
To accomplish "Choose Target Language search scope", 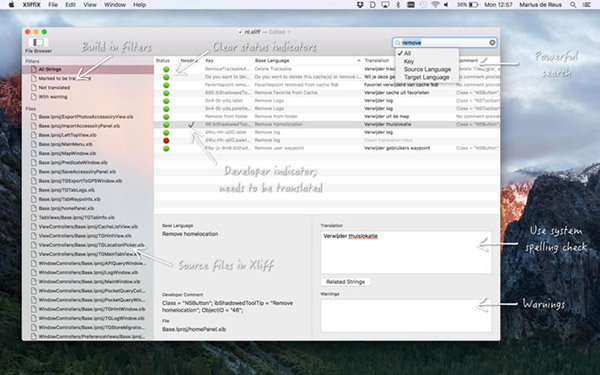I will tap(426, 77).
